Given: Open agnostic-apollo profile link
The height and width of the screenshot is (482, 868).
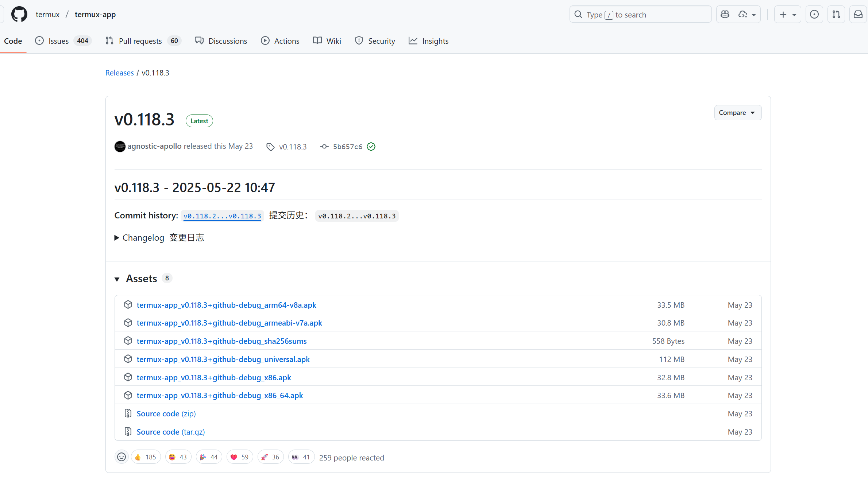Looking at the screenshot, I should [154, 146].
